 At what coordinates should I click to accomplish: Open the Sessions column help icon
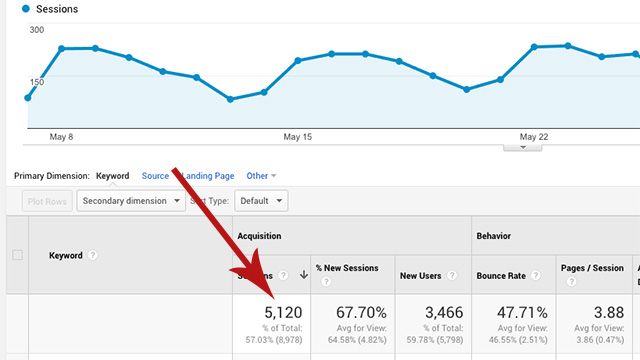pyautogui.click(x=283, y=275)
